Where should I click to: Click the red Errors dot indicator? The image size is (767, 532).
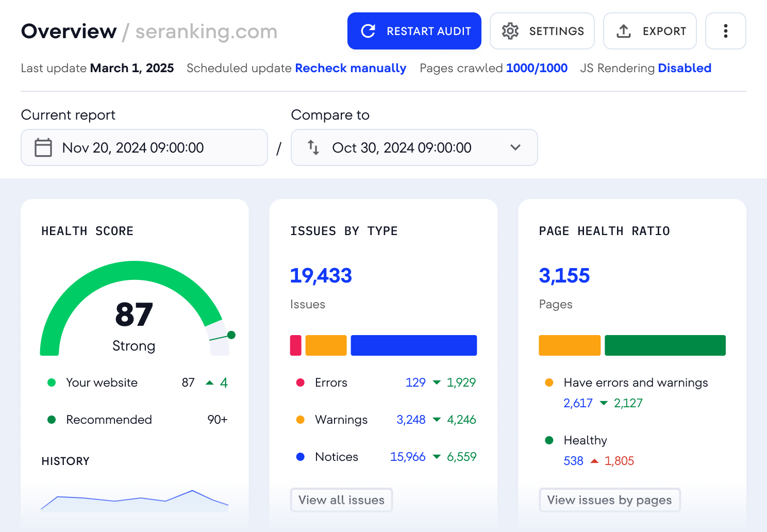point(300,383)
